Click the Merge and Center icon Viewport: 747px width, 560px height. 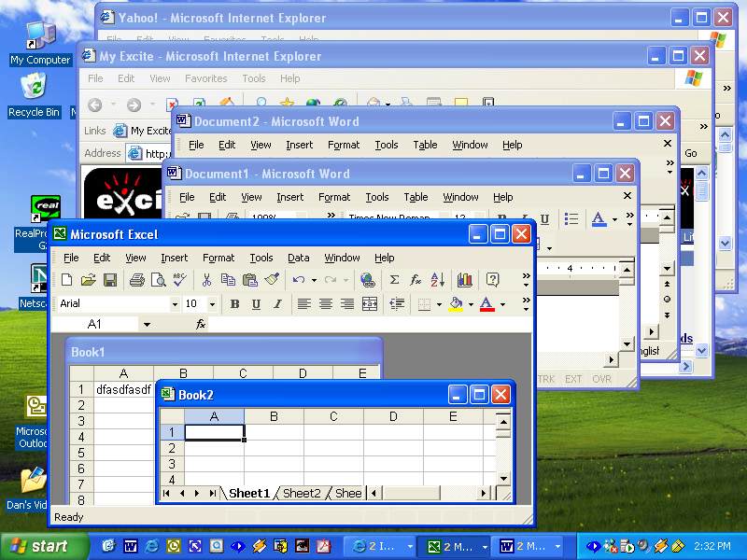(370, 304)
